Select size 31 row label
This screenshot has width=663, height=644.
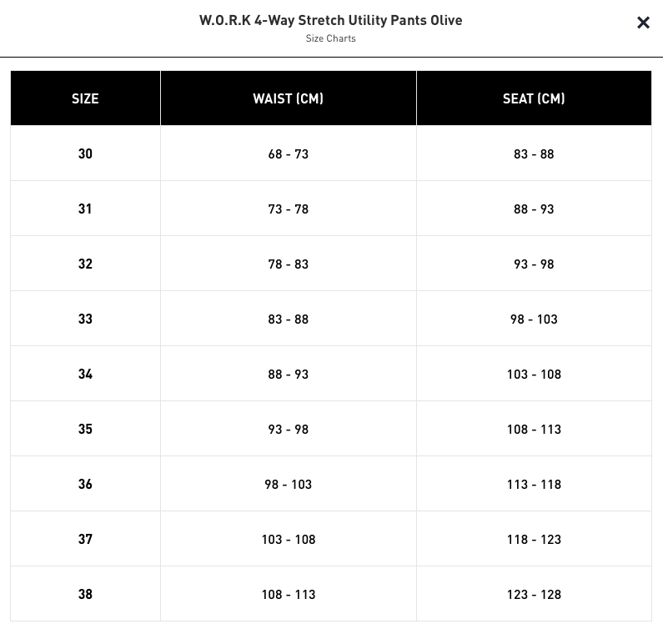pyautogui.click(x=85, y=209)
